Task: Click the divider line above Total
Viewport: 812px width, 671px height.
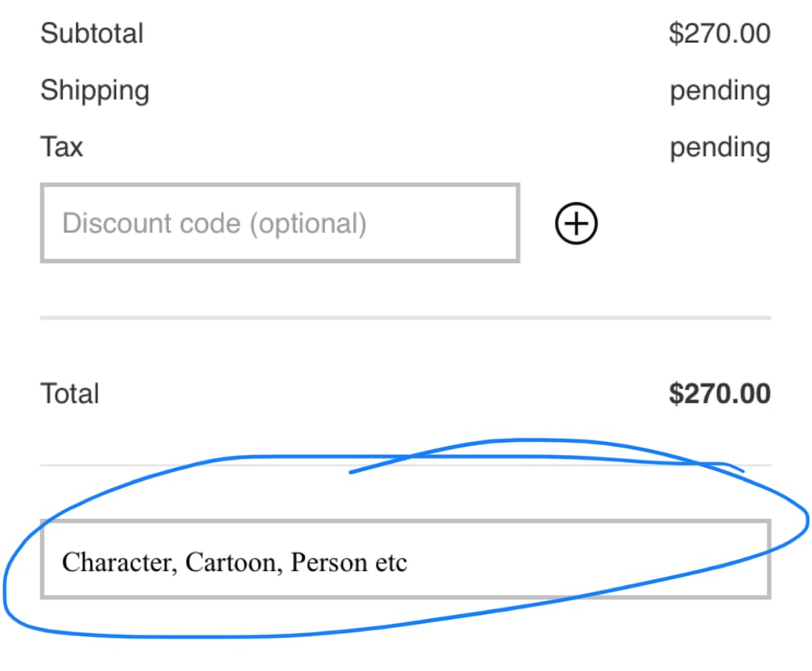Action: point(406,318)
